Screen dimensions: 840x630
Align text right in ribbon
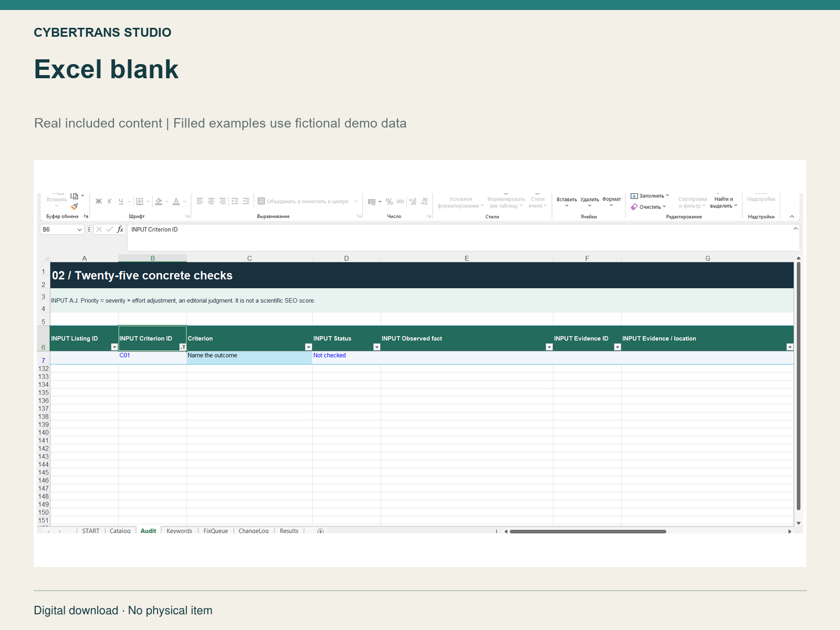click(x=223, y=201)
